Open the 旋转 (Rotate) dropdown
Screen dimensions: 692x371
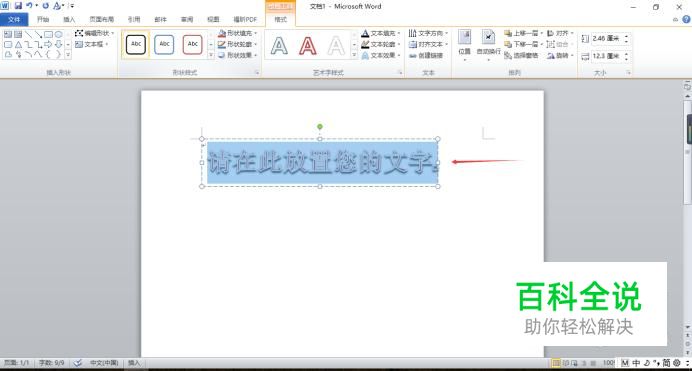click(x=560, y=55)
